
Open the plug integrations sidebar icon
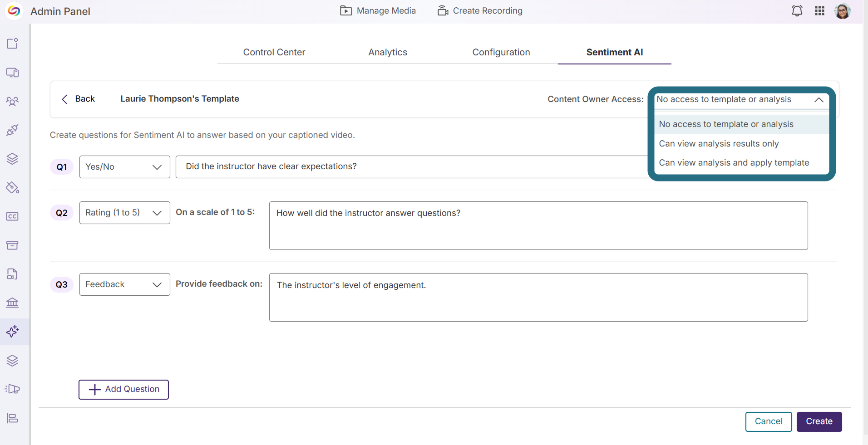pos(12,130)
